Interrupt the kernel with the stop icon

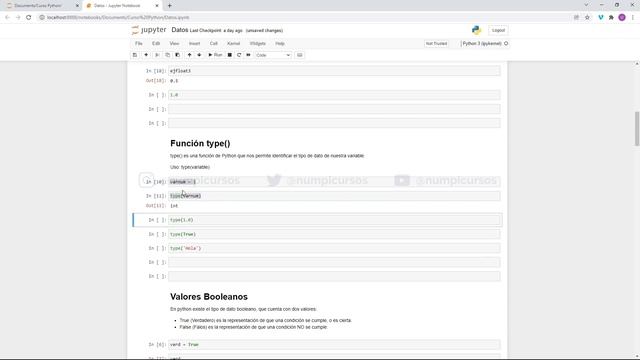coord(230,55)
